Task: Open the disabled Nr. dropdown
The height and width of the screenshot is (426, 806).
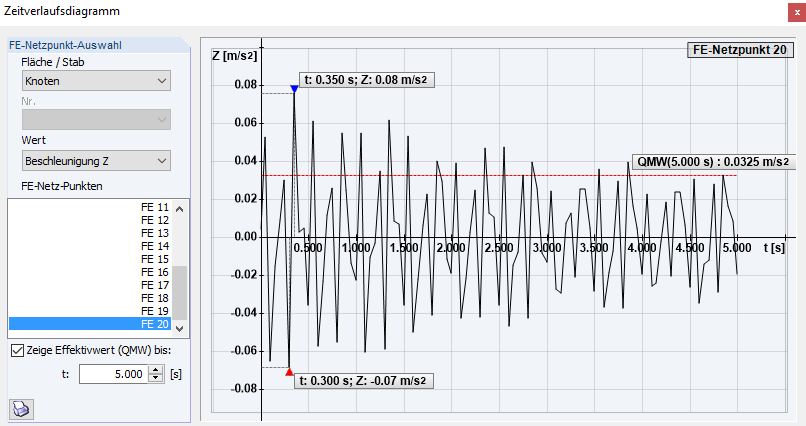Action: pyautogui.click(x=96, y=120)
